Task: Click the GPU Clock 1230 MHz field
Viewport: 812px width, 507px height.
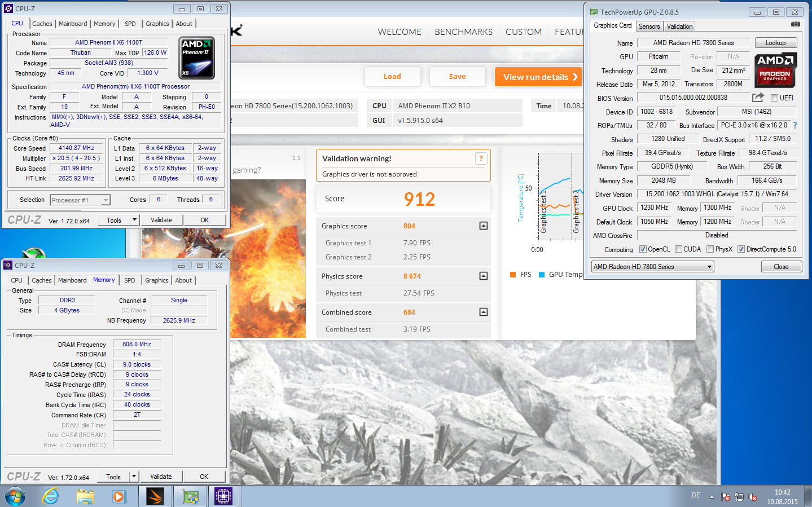Action: coord(655,208)
